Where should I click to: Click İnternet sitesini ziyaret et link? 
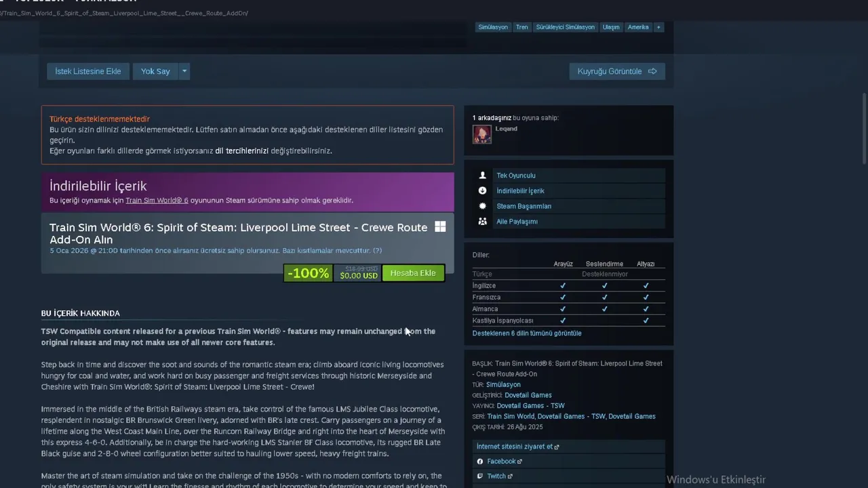tap(514, 447)
